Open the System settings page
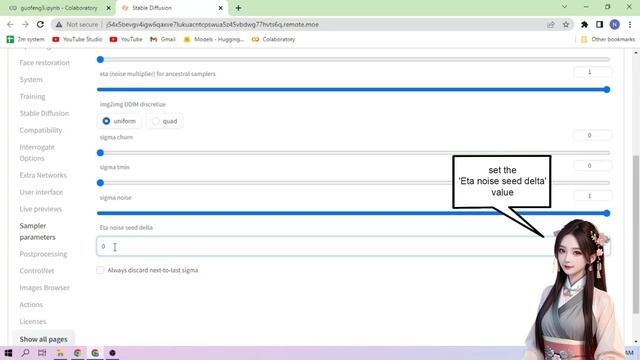Viewport: 640px width, 360px height. click(31, 80)
